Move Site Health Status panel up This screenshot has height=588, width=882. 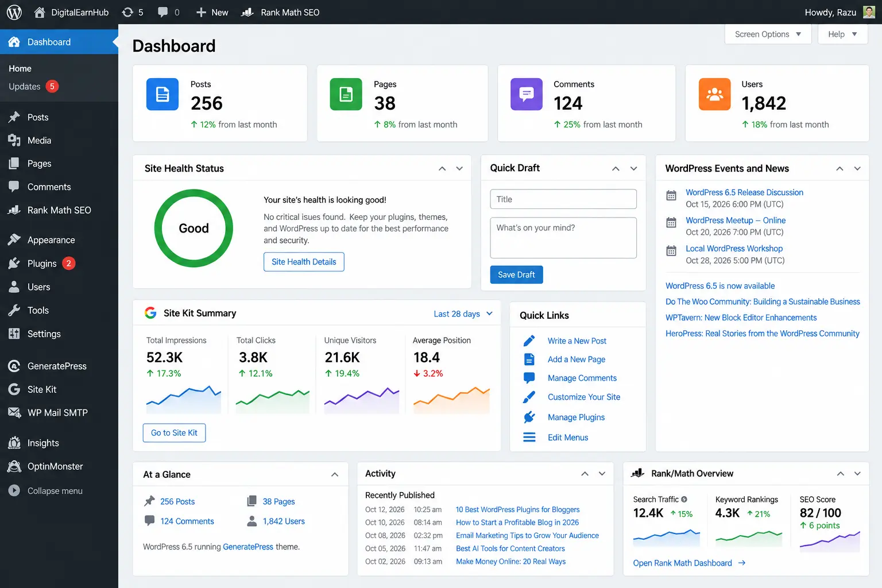point(442,168)
